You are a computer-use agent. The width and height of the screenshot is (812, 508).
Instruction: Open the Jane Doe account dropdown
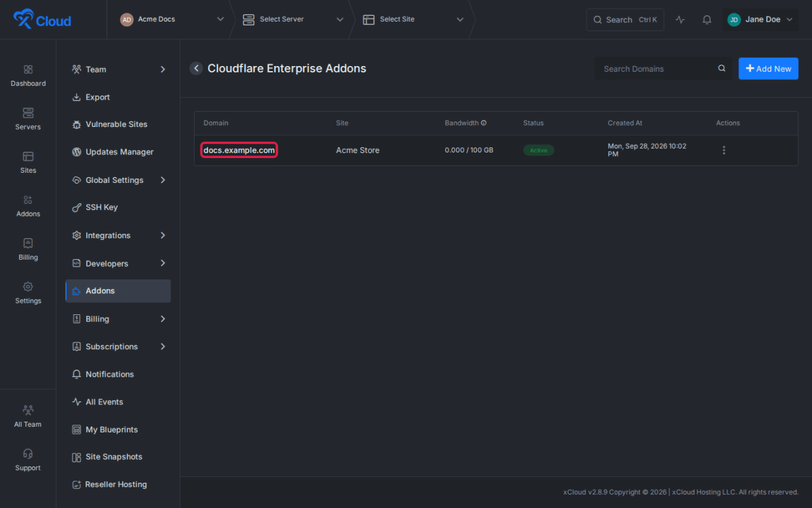(x=760, y=20)
